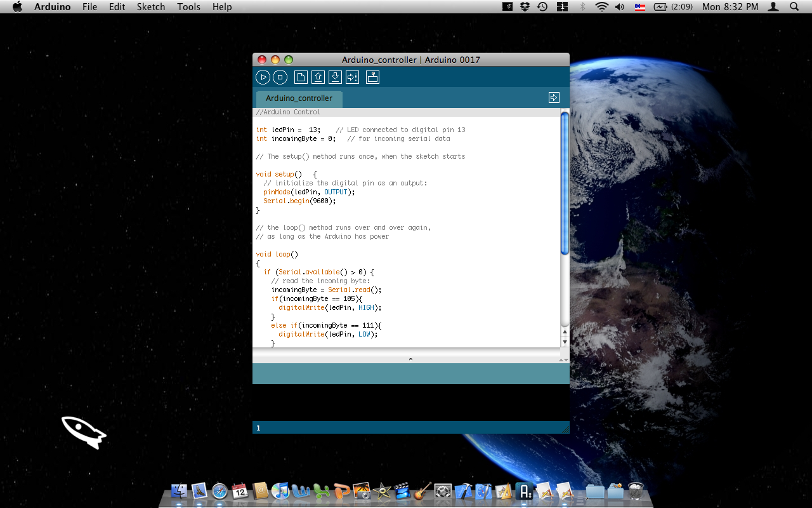Open the File menu
This screenshot has width=812, height=508.
tap(90, 7)
